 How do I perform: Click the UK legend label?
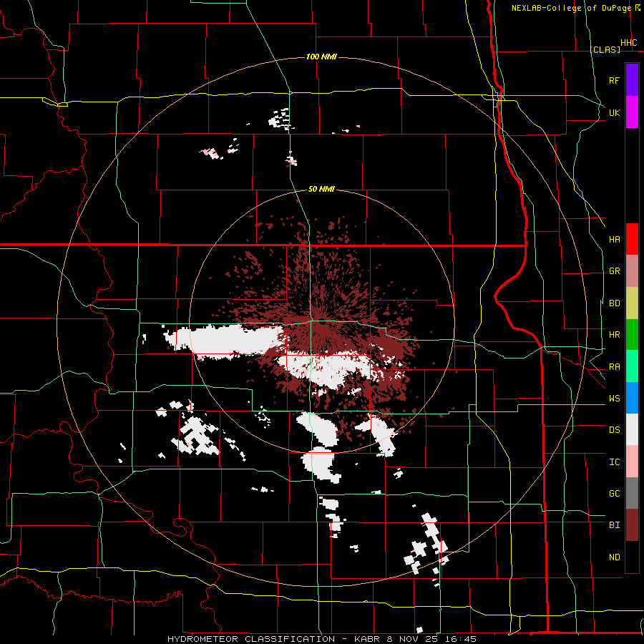pos(614,112)
